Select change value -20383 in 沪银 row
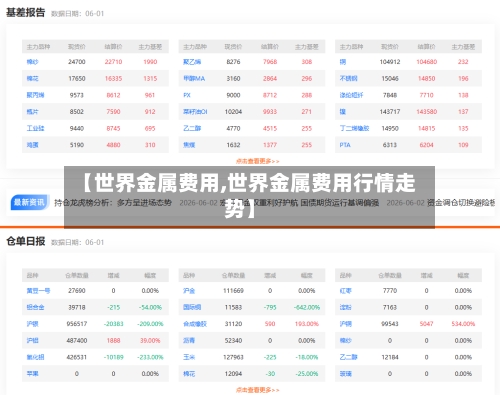 point(113,324)
